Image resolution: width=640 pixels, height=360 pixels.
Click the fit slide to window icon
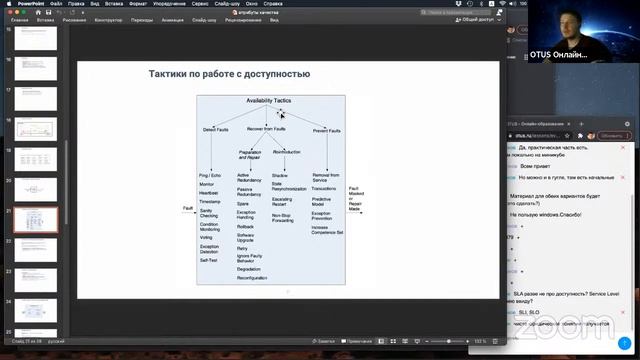(495, 341)
